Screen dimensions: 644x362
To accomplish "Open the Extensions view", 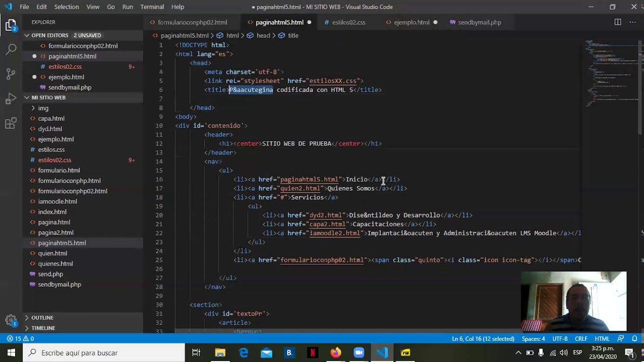I will click(x=11, y=123).
